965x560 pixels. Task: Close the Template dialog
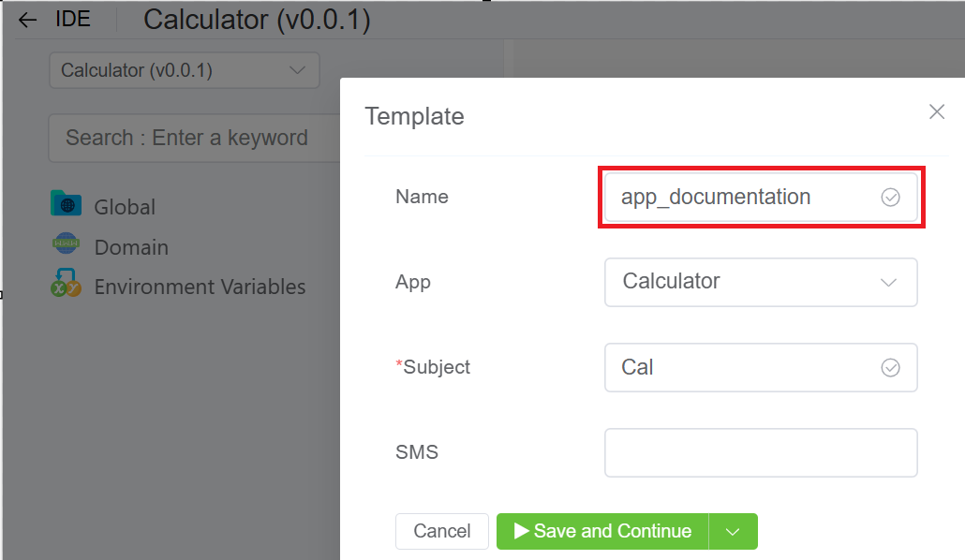936,112
